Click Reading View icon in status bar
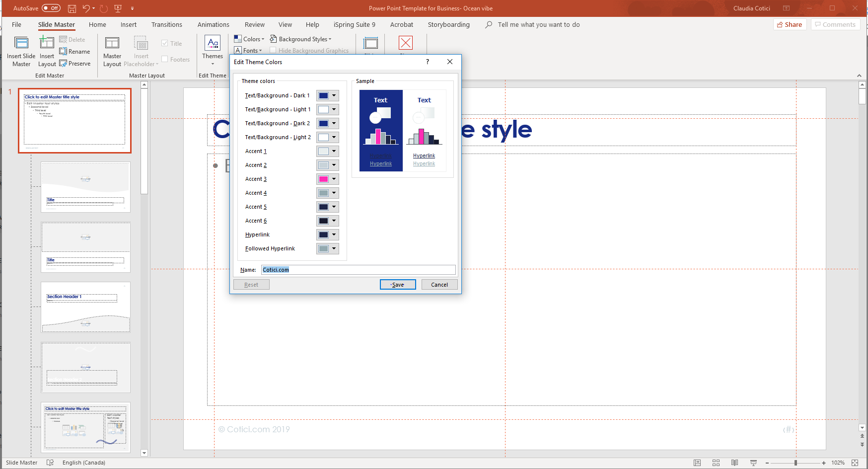 coord(734,463)
